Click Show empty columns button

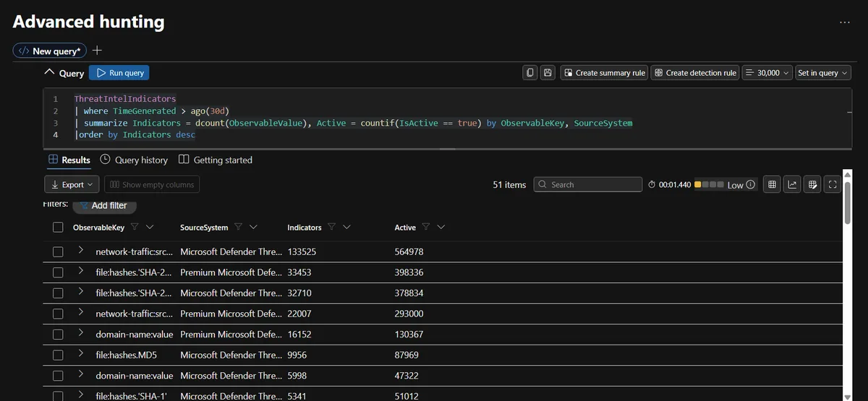[152, 185]
